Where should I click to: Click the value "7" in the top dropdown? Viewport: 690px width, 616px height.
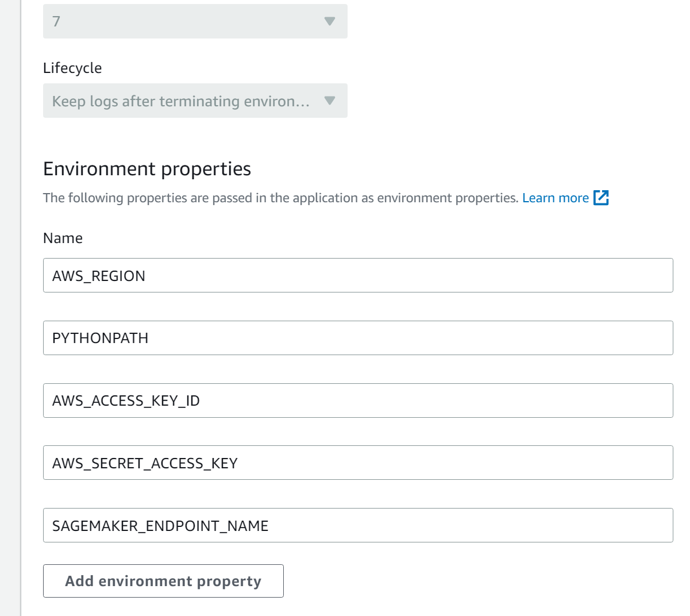[56, 21]
